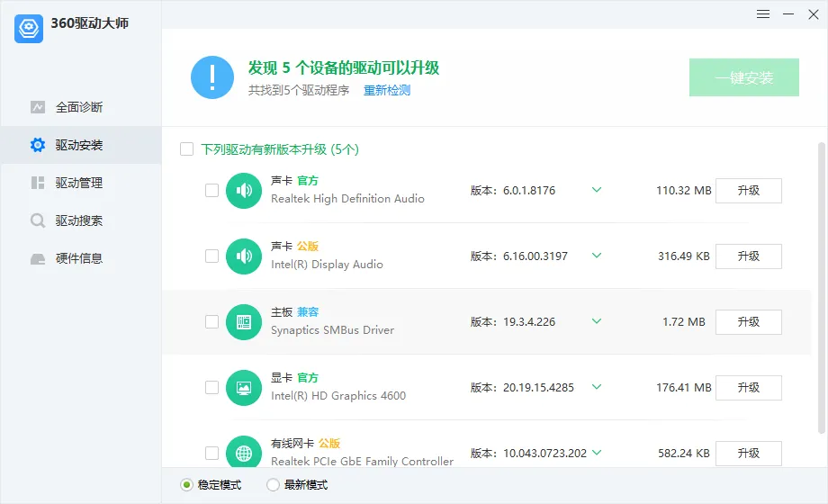Viewport: 828px width, 504px height.
Task: Click the Intel(R) Display Audio speaker icon
Action: point(244,256)
